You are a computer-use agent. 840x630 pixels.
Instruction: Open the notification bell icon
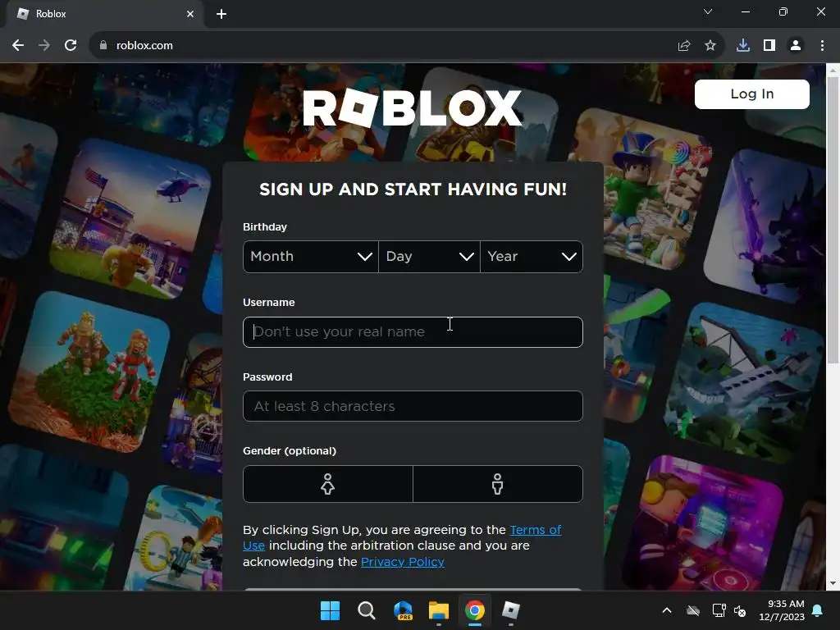[818, 610]
